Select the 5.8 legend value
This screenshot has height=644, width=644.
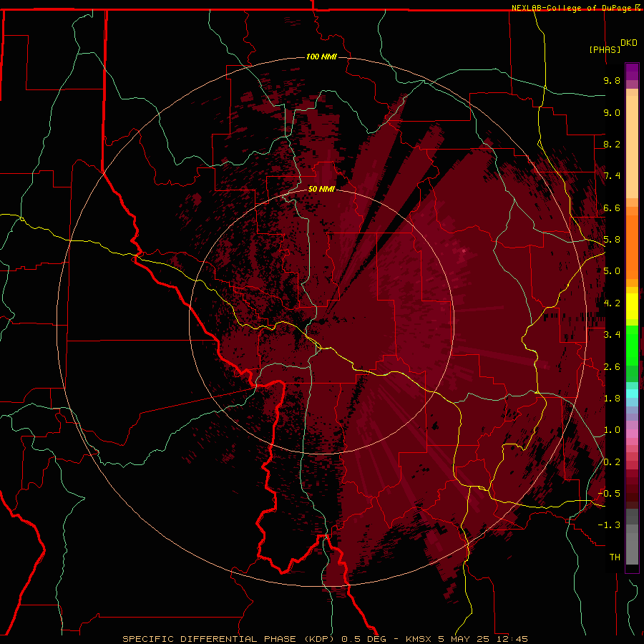(x=612, y=240)
